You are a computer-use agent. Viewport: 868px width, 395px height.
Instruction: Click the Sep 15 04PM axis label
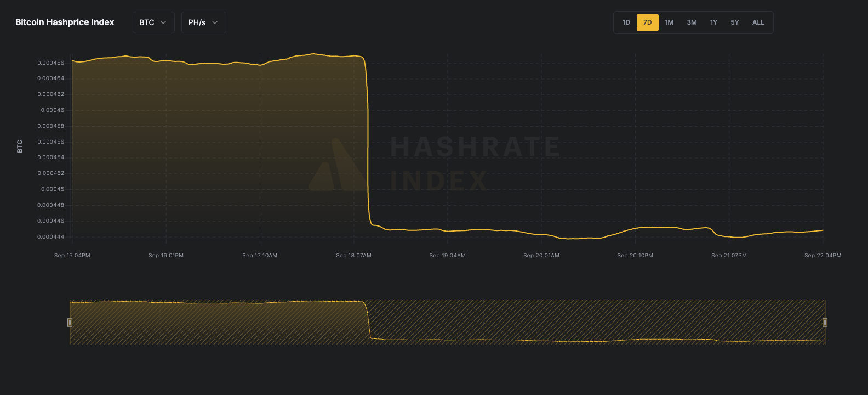[x=72, y=256]
